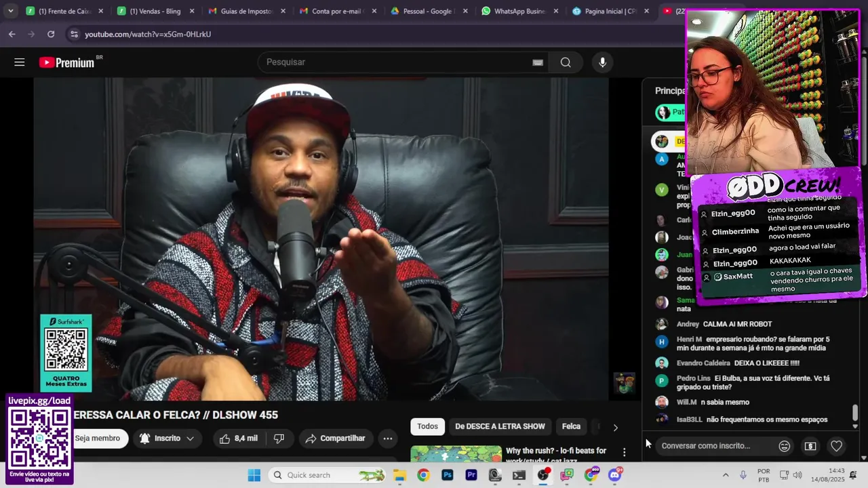Switch to the Guias de Imposto tab
Viewport: 868px width, 488px height.
pos(248,11)
